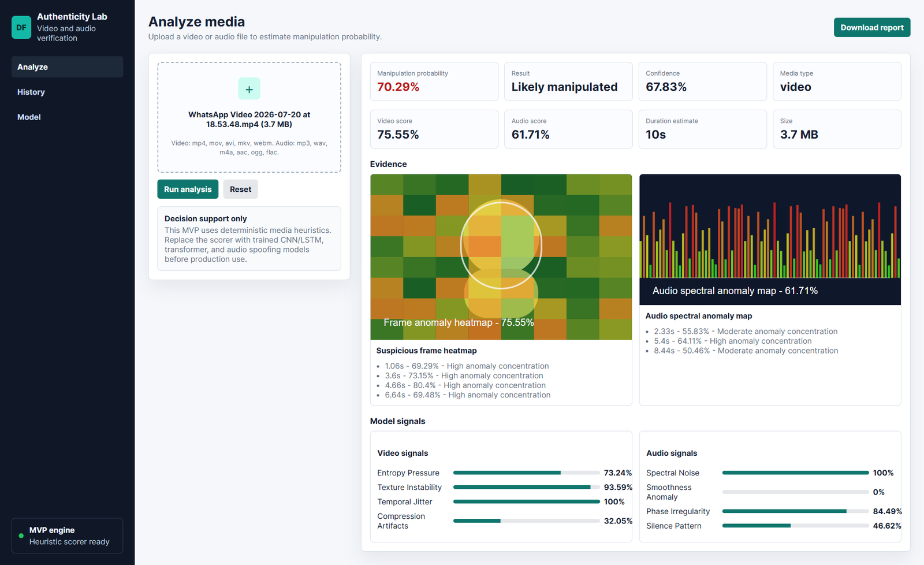
Task: Click the 4.66s suspicious frame entry
Action: click(465, 385)
